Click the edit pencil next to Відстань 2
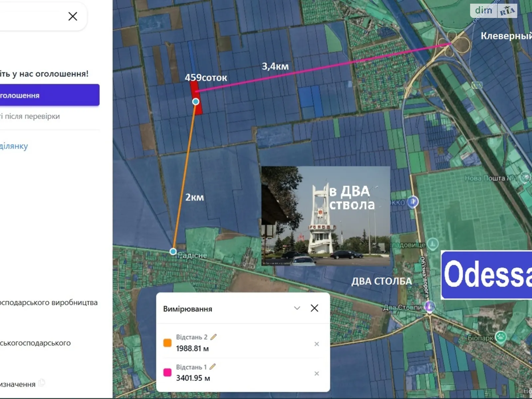 pos(213,337)
